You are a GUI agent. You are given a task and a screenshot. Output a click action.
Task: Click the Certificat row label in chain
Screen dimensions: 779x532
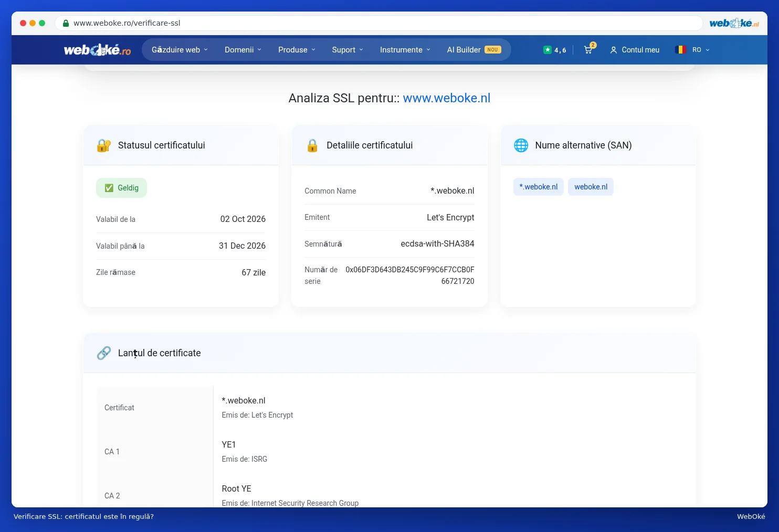coord(119,408)
